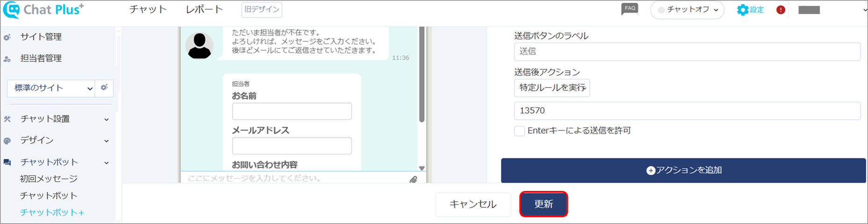Open the チャットオフ status dropdown
The width and height of the screenshot is (868, 224).
[687, 10]
